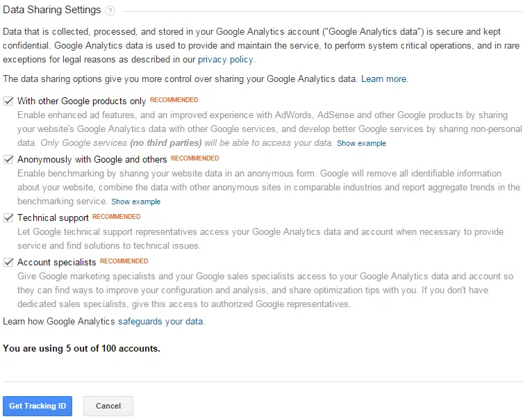Cancel the account setup
Screen dimensions: 532x419
click(108, 406)
